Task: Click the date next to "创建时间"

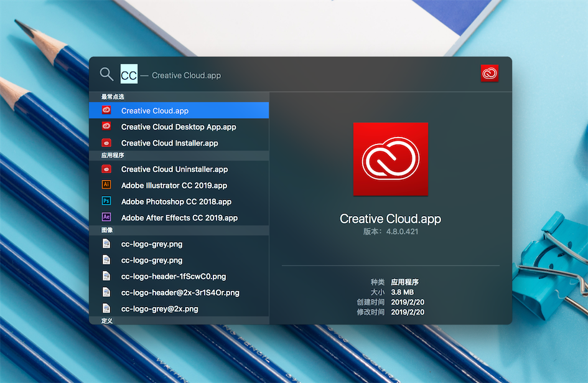Action: 408,302
